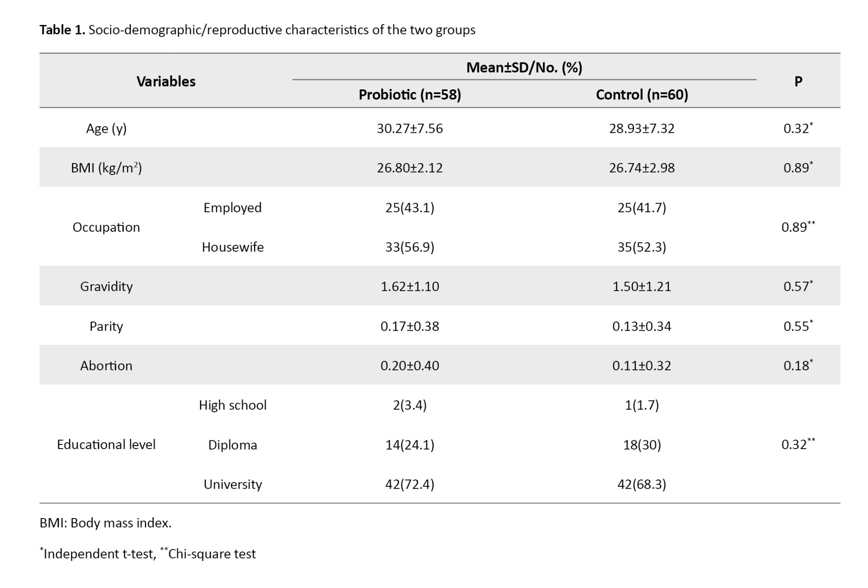
Task: Select the Employed subcategory label
Action: (x=233, y=207)
